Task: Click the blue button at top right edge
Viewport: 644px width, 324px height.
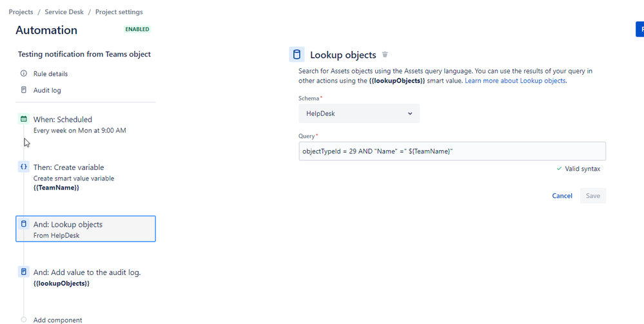Action: [640, 30]
